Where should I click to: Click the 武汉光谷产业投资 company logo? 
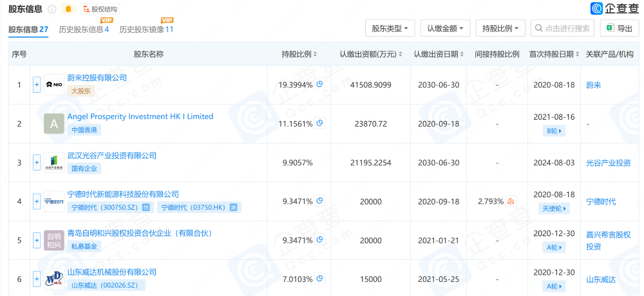54,163
